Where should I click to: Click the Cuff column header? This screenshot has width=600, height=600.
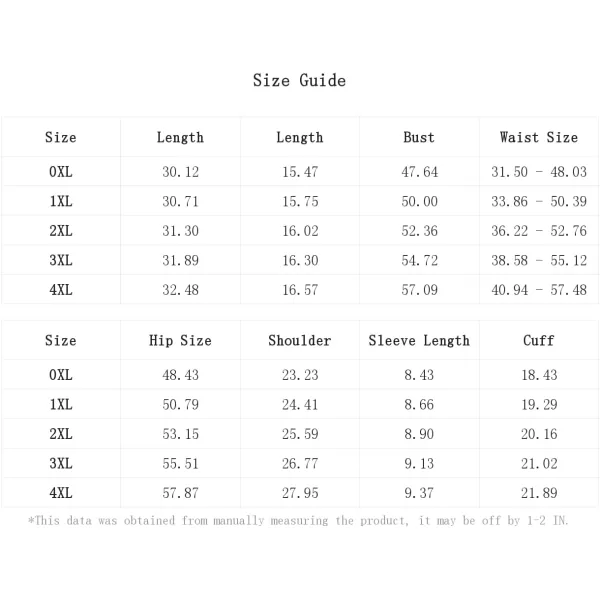pyautogui.click(x=539, y=341)
